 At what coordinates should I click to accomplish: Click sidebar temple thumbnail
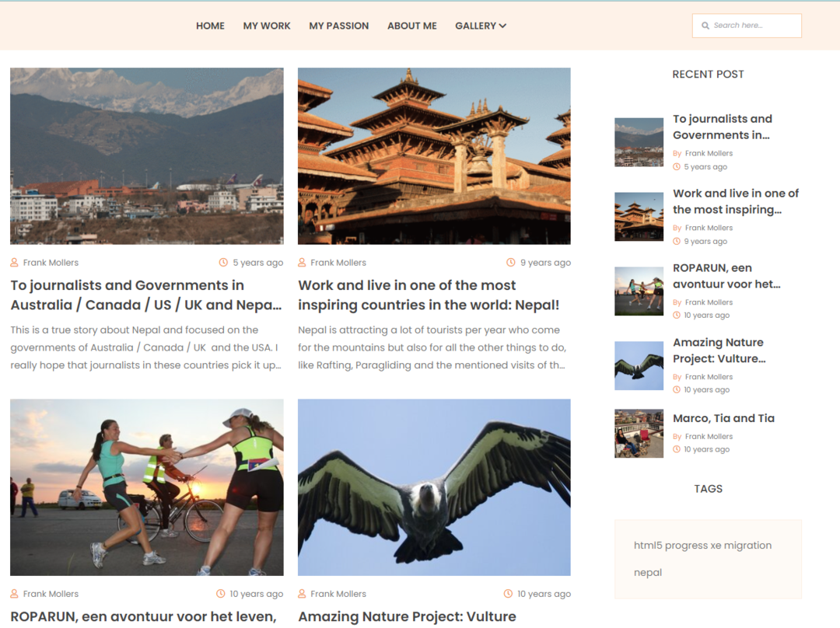(639, 217)
